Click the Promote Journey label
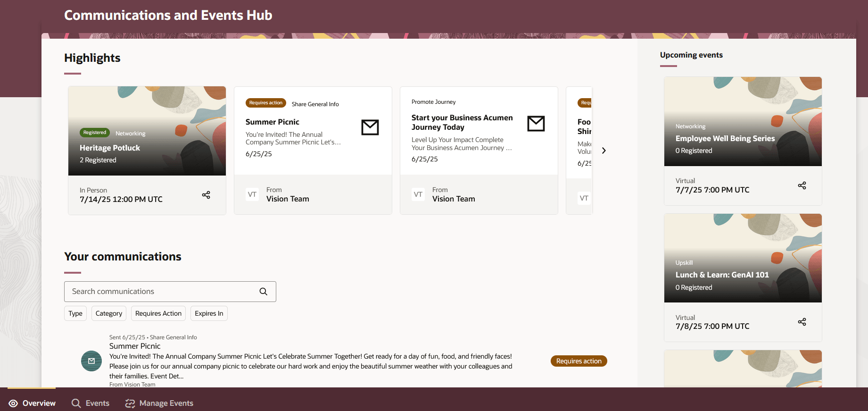Image resolution: width=868 pixels, height=411 pixels. pyautogui.click(x=434, y=102)
